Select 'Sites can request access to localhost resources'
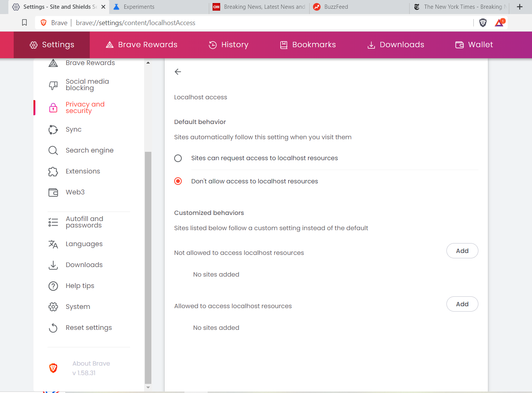The image size is (532, 393). tap(178, 158)
